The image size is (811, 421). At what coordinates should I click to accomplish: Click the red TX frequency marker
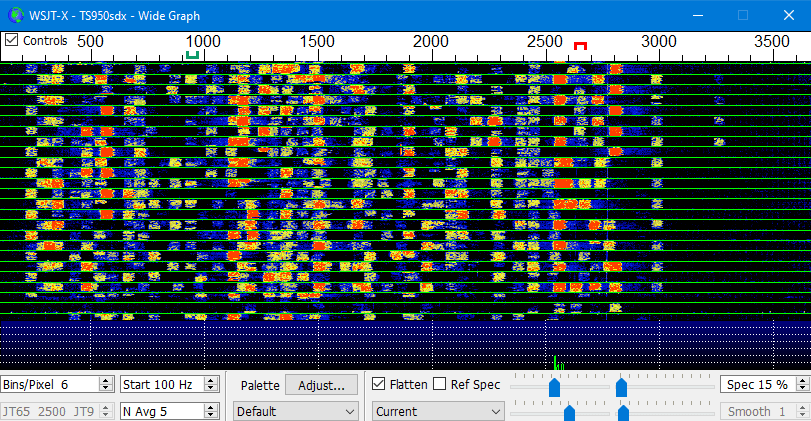(x=580, y=46)
